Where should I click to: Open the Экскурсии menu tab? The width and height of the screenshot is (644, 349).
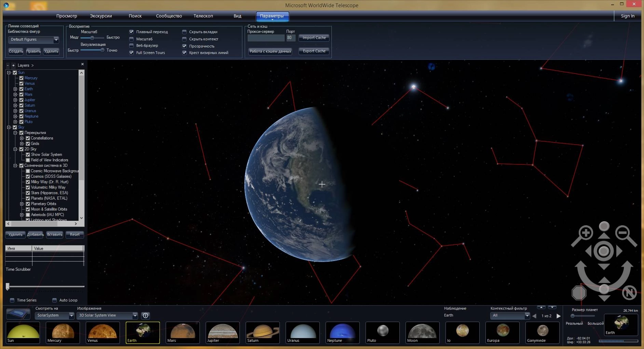coord(101,16)
